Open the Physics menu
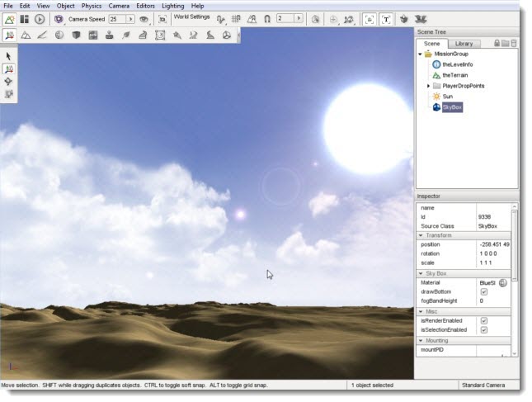The image size is (532, 402). tap(92, 6)
